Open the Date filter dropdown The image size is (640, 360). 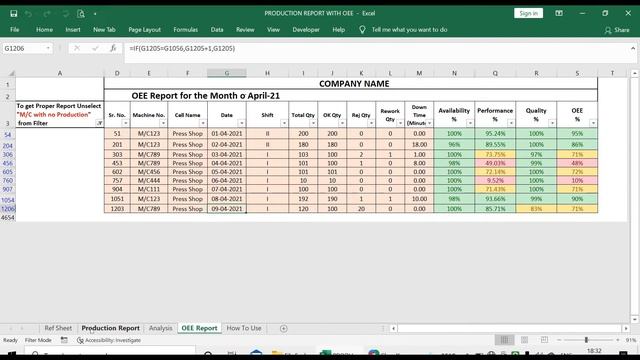(241, 123)
